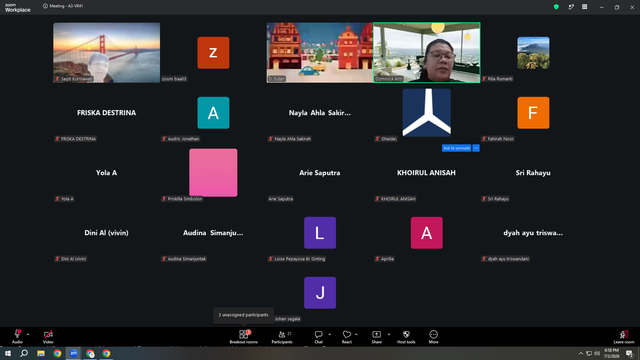
Task: Click the icon beside the encryption shield
Action: click(571, 7)
